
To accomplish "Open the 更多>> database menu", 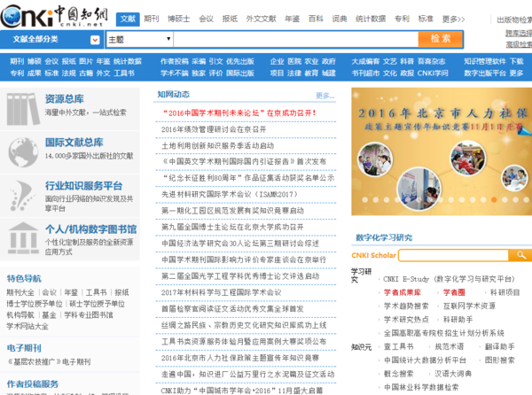I will coord(453,19).
